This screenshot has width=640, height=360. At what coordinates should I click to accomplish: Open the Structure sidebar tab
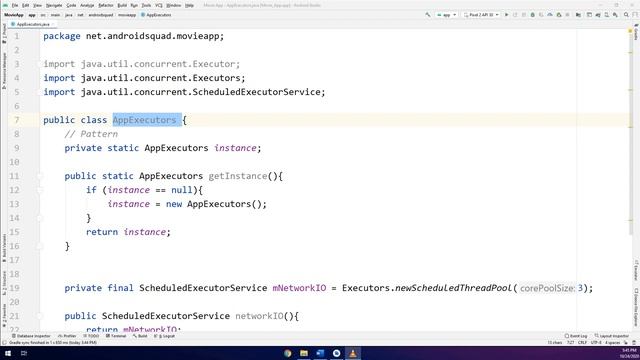click(4, 282)
